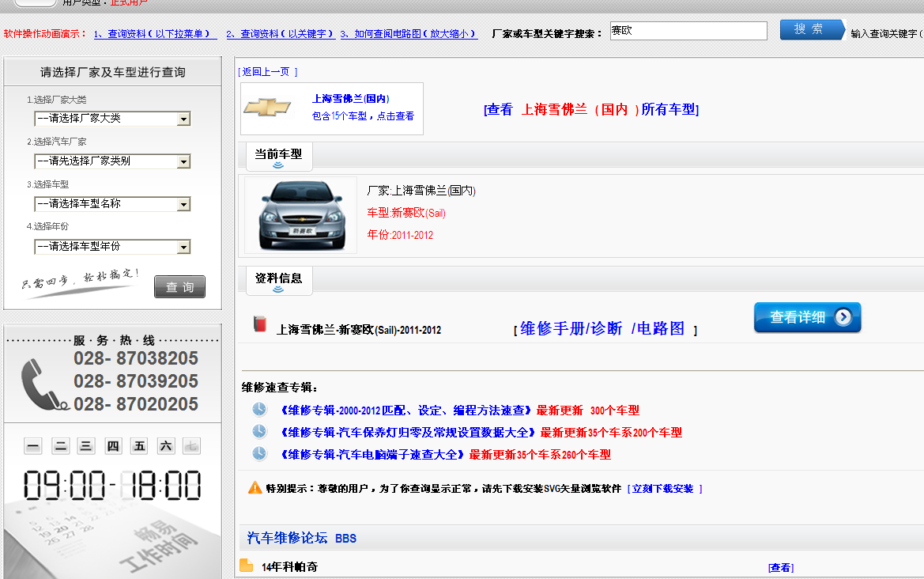
Task: Click 包含15个车型，点击查看 link
Action: (363, 116)
